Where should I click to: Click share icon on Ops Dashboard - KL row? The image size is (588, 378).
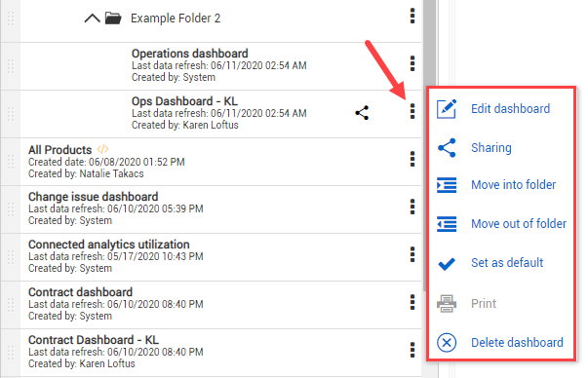[362, 113]
